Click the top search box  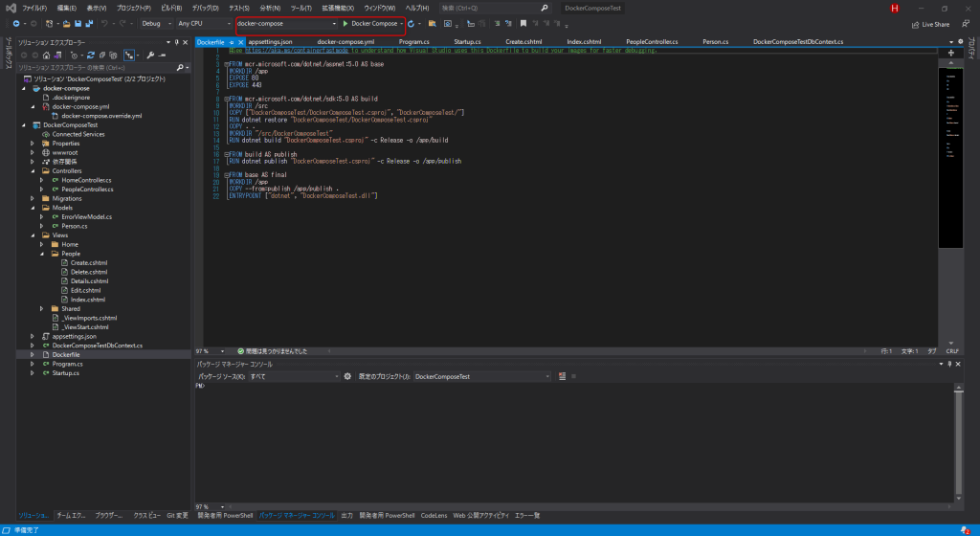(494, 8)
